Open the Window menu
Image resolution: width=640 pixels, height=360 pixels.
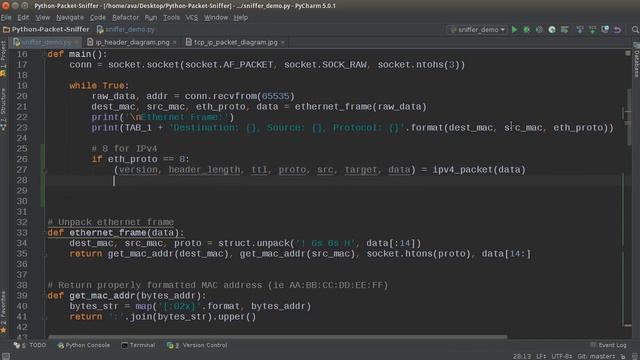pos(216,18)
